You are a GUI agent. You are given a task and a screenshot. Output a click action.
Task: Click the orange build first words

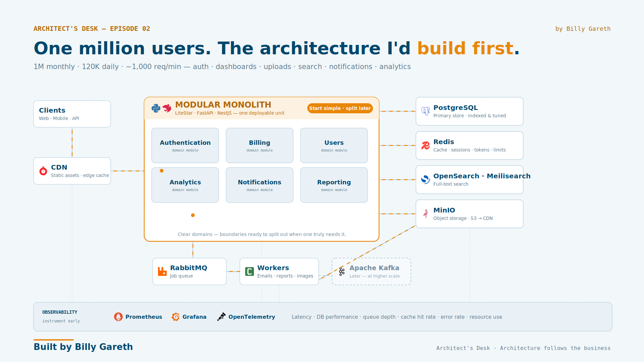pos(465,48)
